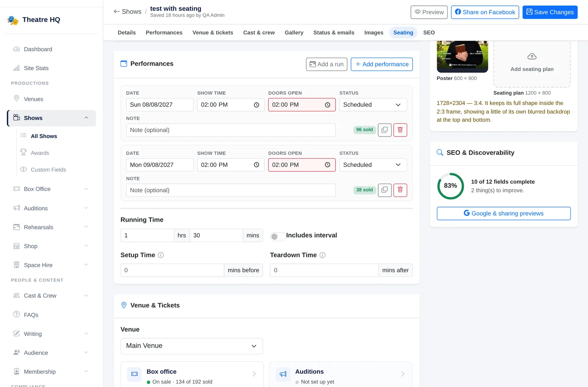The image size is (588, 387).
Task: Duplicate the Sun 08/08/2027 performance
Action: click(x=385, y=130)
